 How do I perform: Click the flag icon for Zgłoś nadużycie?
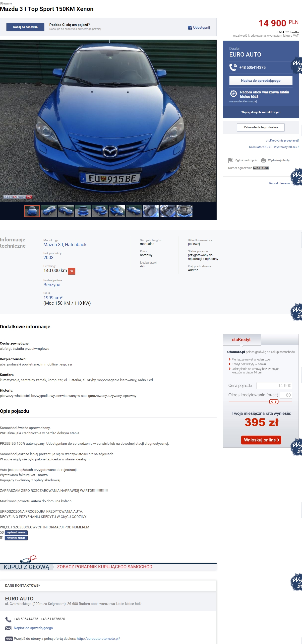pos(231,160)
